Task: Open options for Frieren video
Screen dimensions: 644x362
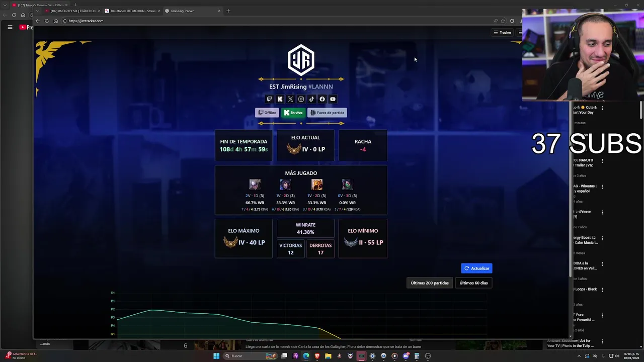Action: [x=602, y=212]
